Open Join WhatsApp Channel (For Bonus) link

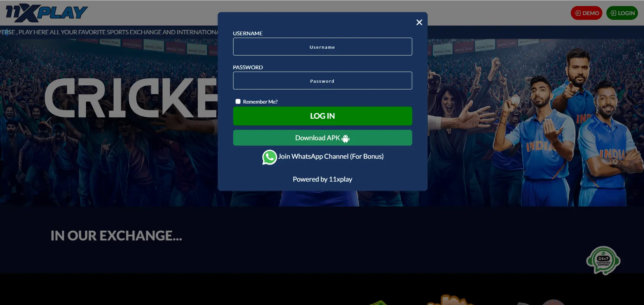[x=331, y=156]
